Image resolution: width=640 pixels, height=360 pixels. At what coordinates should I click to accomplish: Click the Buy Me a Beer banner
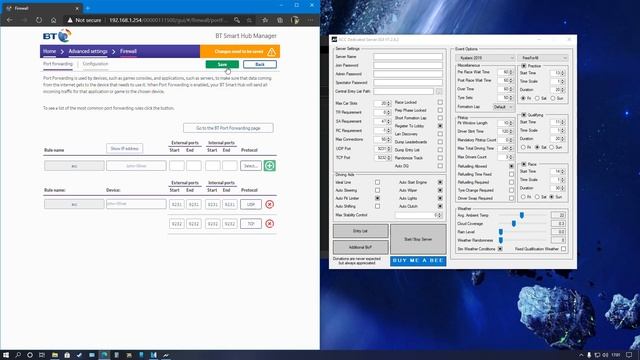pos(418,260)
